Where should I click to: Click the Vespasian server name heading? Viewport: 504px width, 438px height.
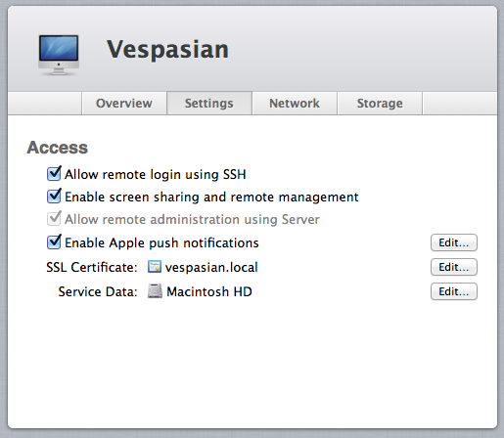tap(167, 50)
